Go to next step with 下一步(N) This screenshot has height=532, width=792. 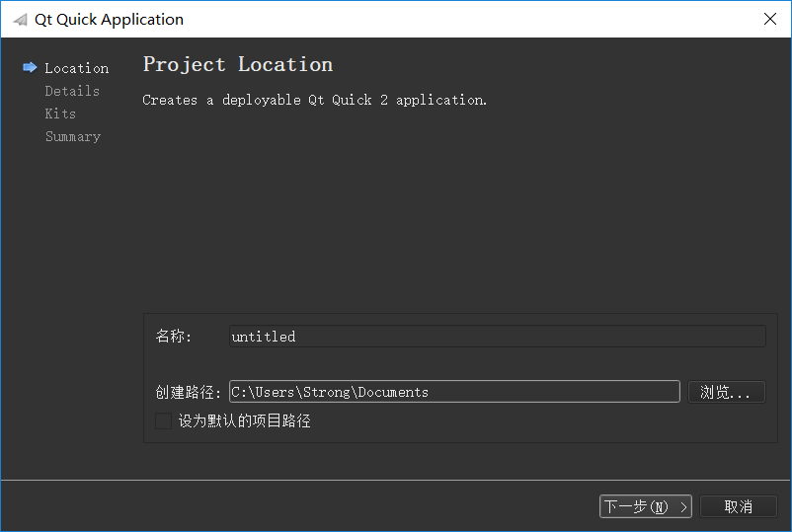coord(646,506)
